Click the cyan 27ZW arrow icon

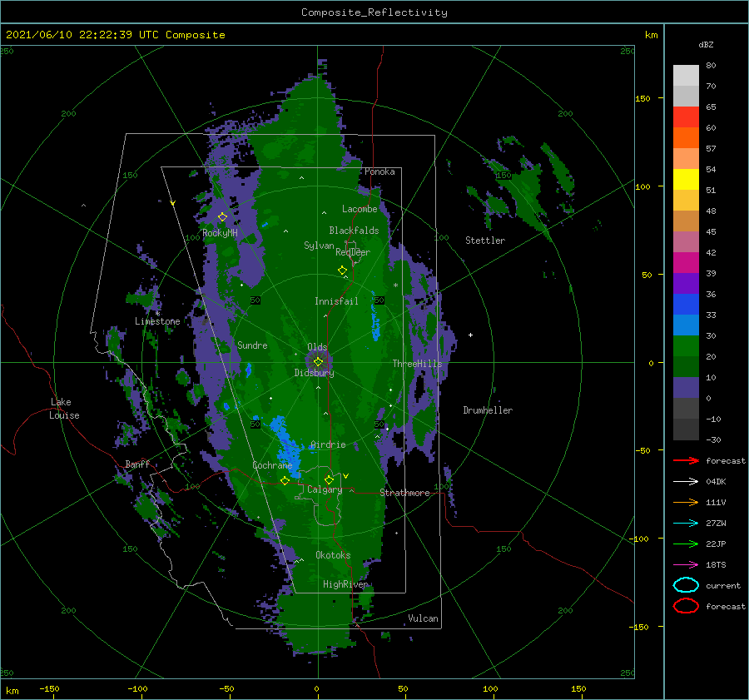pos(686,523)
